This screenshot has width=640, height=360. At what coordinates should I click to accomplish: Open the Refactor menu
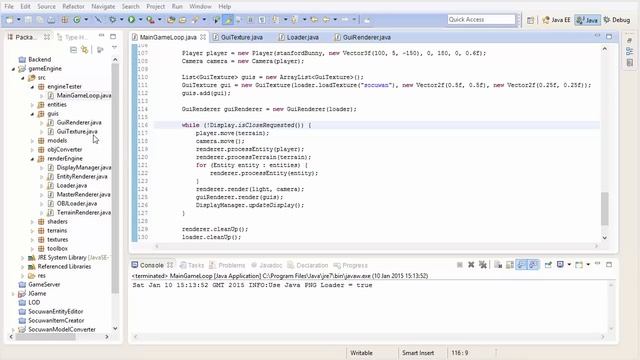coord(73,7)
